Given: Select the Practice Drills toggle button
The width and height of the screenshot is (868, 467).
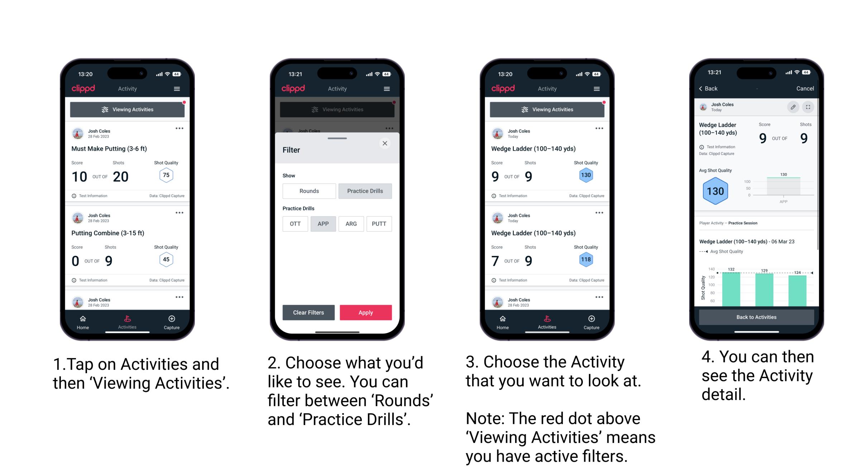Looking at the screenshot, I should (364, 191).
